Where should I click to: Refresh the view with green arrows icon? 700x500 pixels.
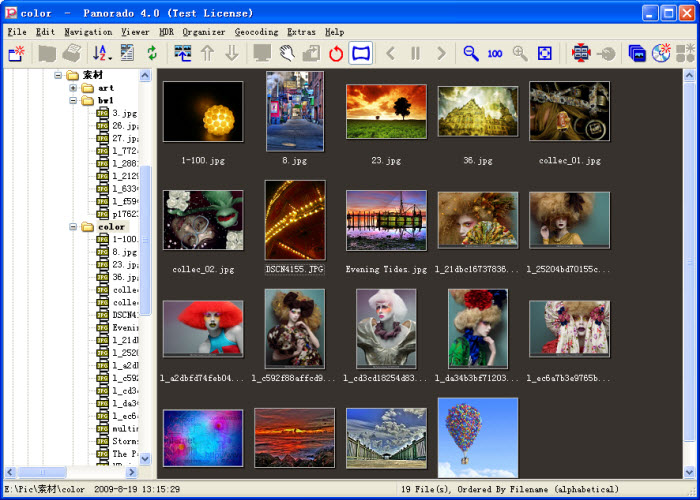tap(152, 53)
